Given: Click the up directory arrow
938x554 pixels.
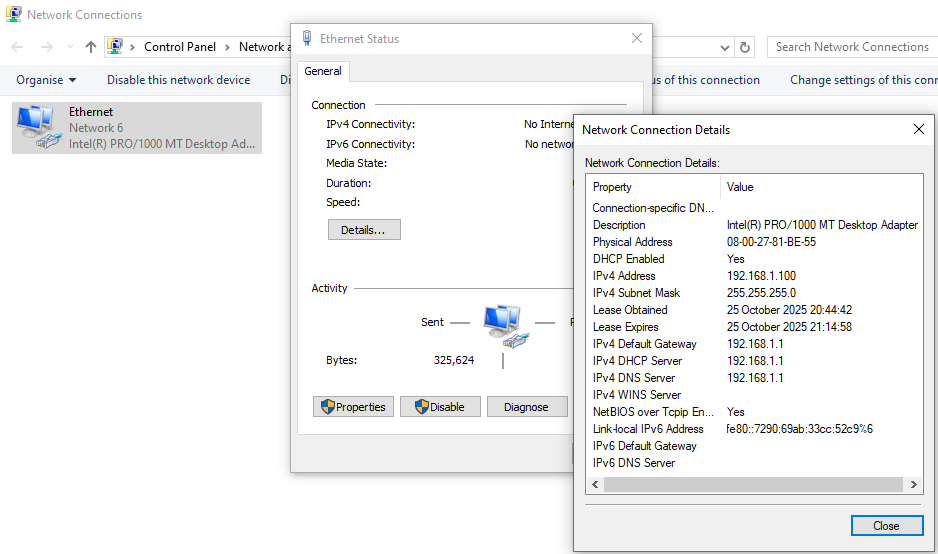Looking at the screenshot, I should (91, 47).
